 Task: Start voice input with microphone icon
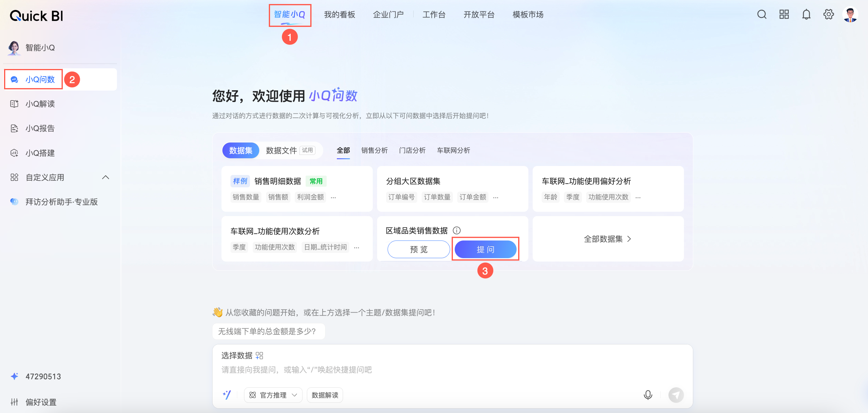648,395
